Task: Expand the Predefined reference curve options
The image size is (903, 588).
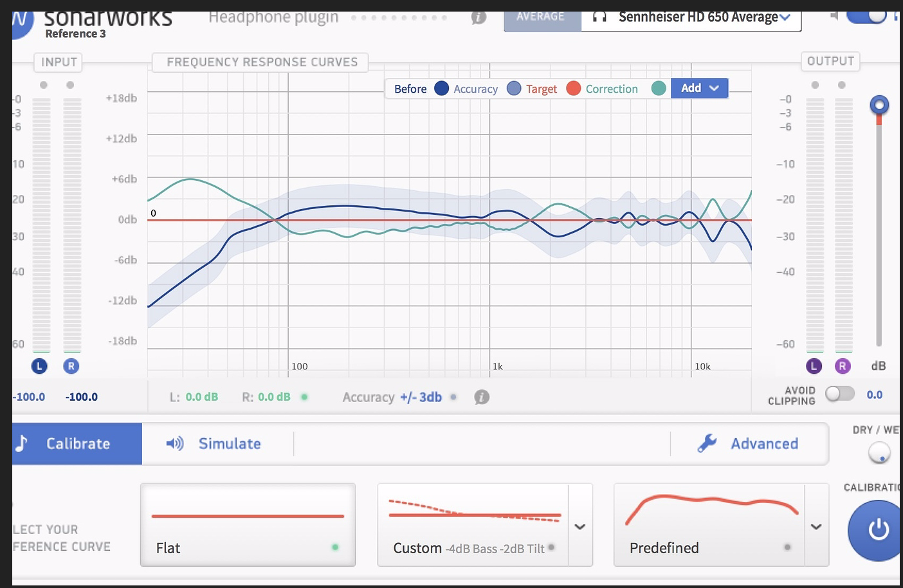Action: (816, 526)
